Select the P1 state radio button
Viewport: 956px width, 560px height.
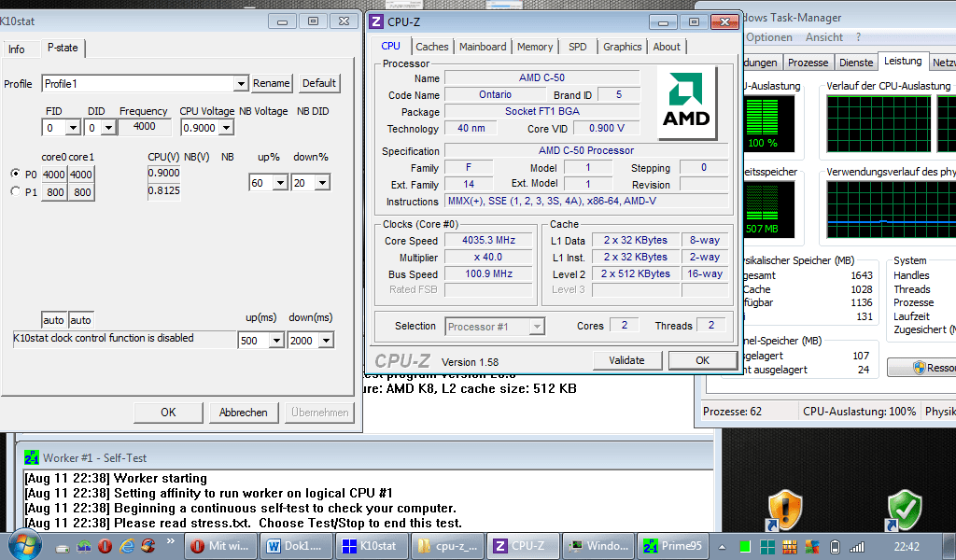pos(15,191)
